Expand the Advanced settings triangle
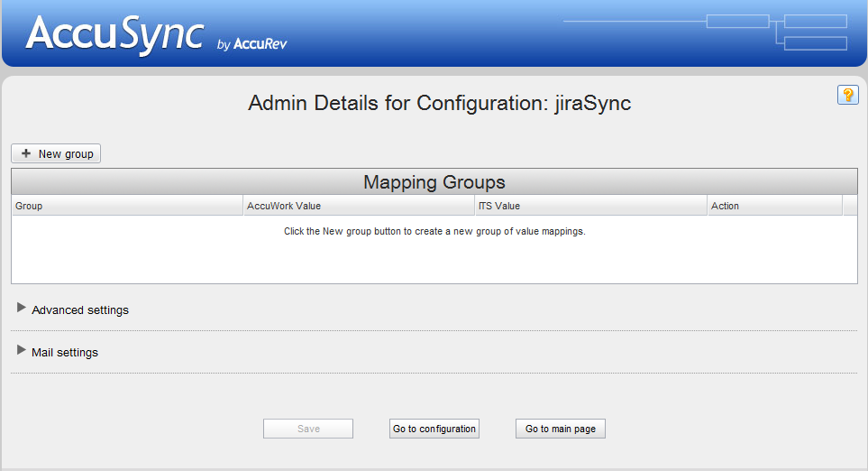 (x=22, y=308)
